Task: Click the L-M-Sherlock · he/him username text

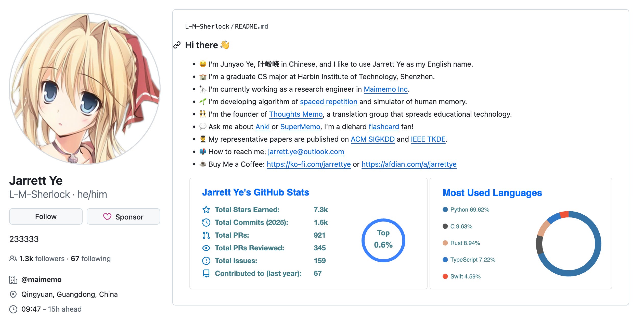Action: pos(58,194)
